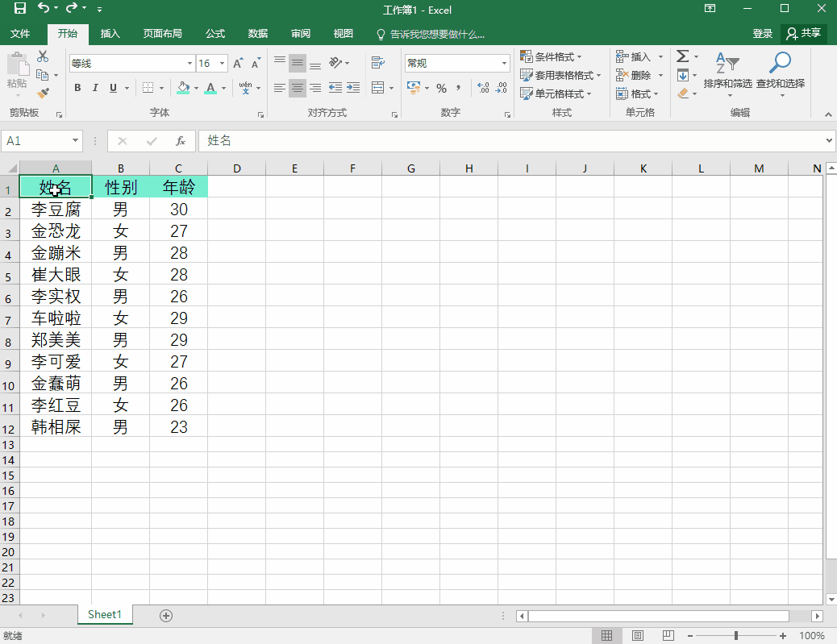Toggle center horizontal alignment
837x644 pixels.
click(x=298, y=88)
